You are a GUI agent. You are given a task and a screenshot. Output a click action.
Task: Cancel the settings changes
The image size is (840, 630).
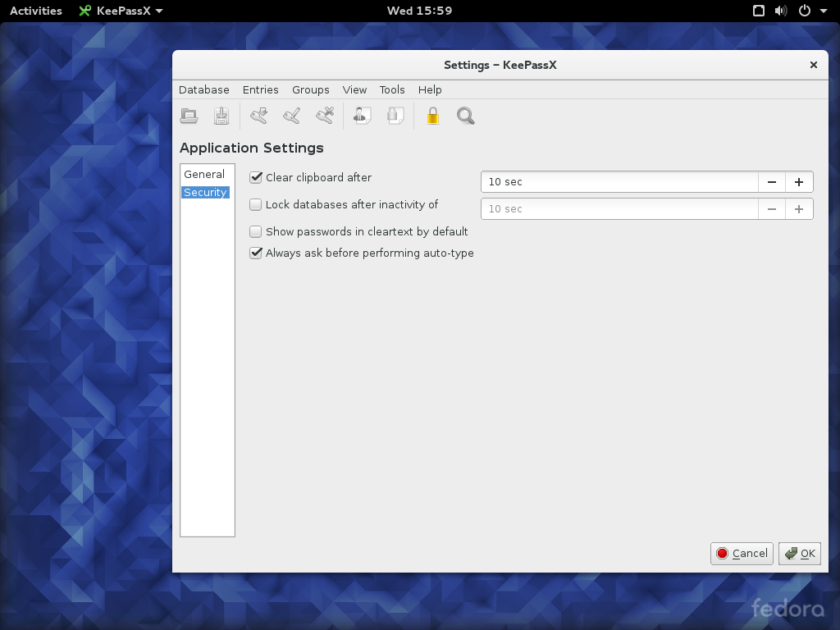pos(742,554)
